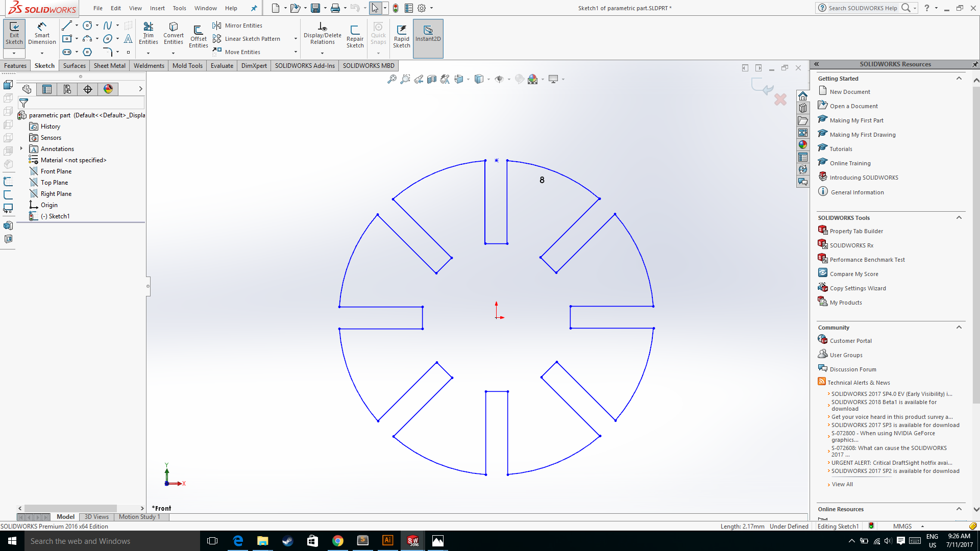Click the Repair Sketch tool
Viewport: 980px width, 551px height.
(x=355, y=36)
